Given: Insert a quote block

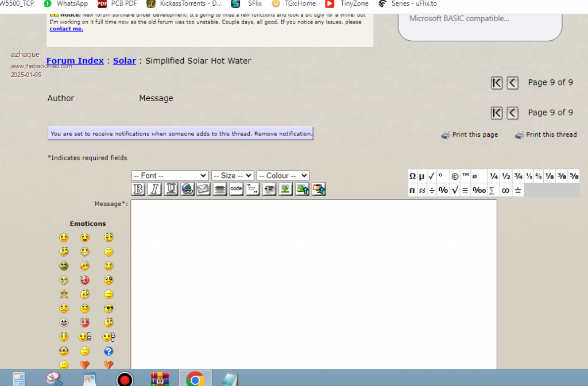Looking at the screenshot, I should pos(253,189).
